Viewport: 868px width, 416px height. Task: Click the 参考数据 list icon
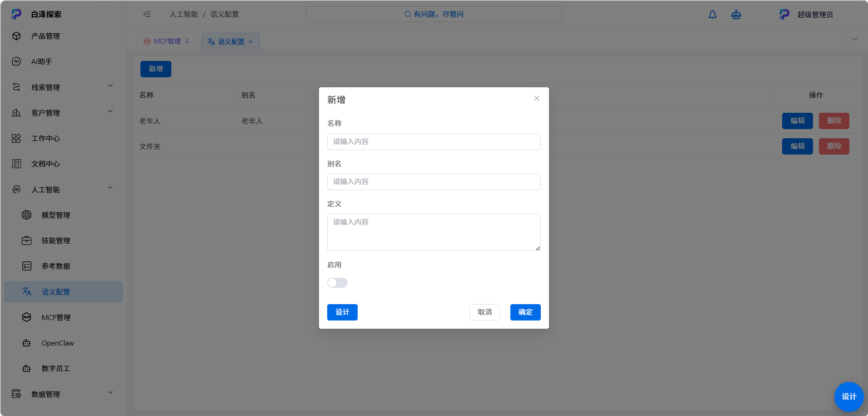click(27, 266)
